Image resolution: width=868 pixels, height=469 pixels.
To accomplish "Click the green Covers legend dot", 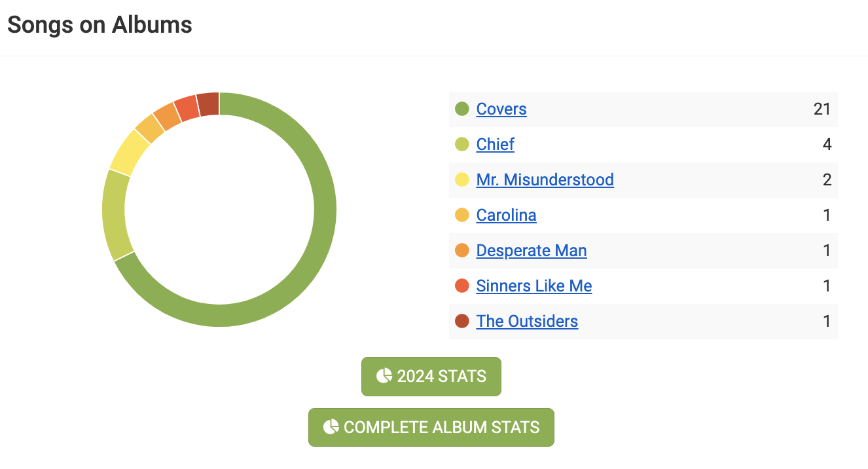I will coord(462,109).
